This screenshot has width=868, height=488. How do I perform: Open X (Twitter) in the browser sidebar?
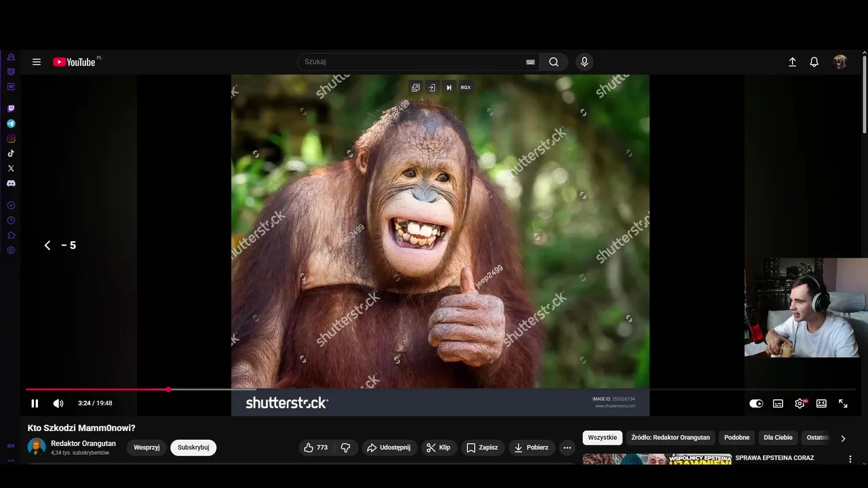pyautogui.click(x=11, y=168)
